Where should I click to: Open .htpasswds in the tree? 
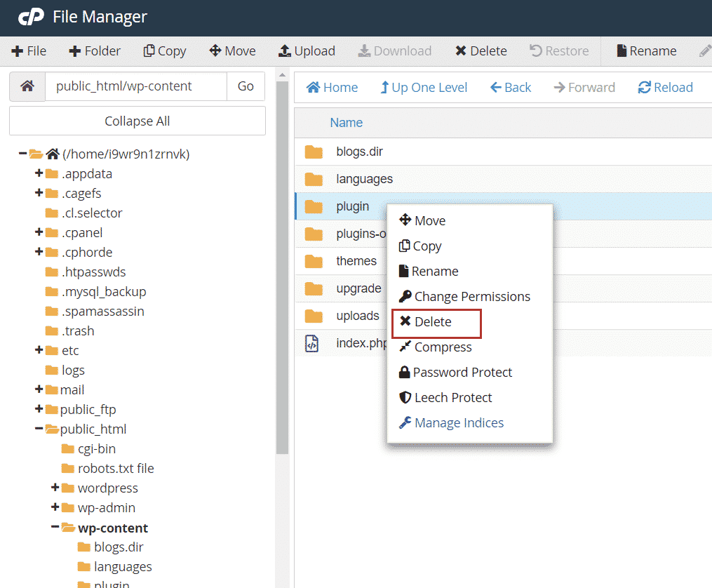(86, 272)
